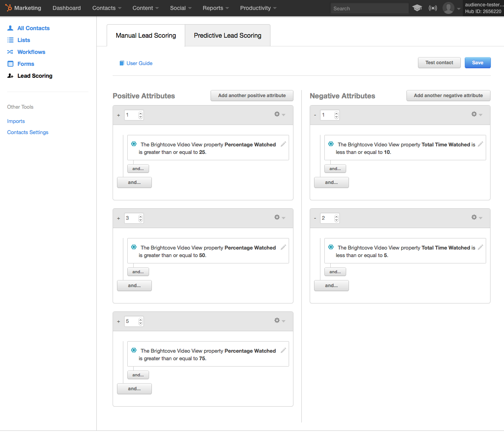This screenshot has width=504, height=434.
Task: Switch to Predictive Lead Scoring tab
Action: tap(228, 35)
